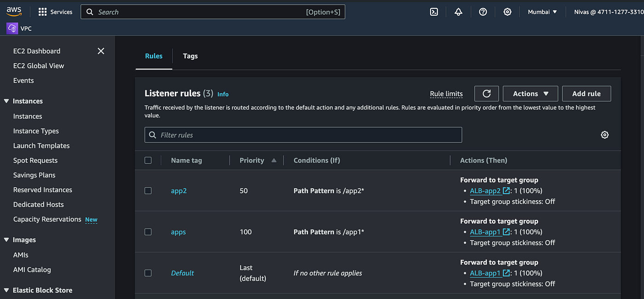The image size is (644, 299).
Task: Open the Services grid menu
Action: pos(55,12)
